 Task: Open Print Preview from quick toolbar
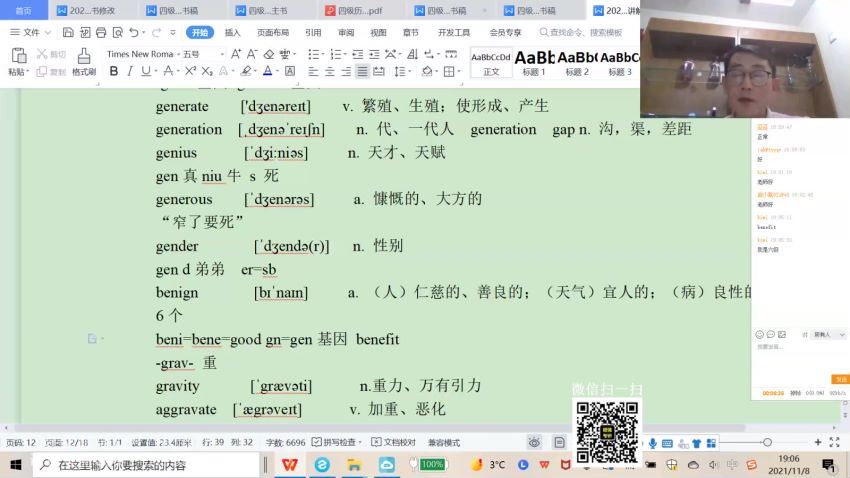[x=118, y=33]
